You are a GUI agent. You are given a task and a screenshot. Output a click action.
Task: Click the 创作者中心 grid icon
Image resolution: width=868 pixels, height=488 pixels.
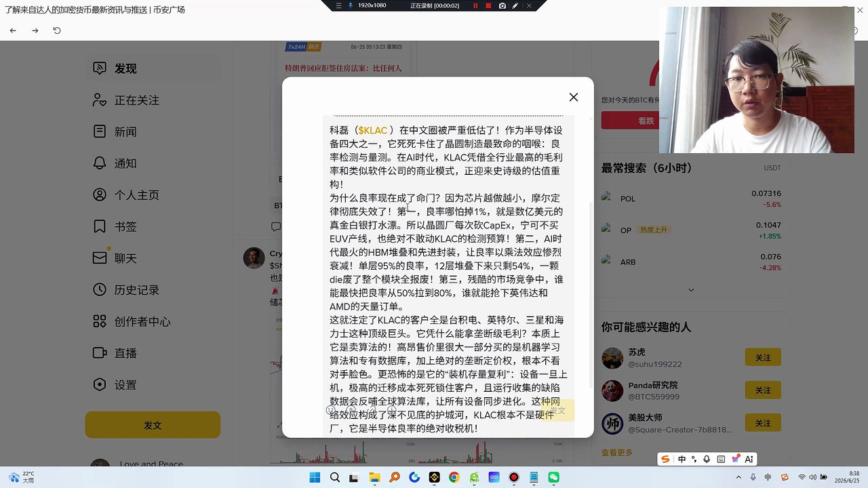[100, 321]
